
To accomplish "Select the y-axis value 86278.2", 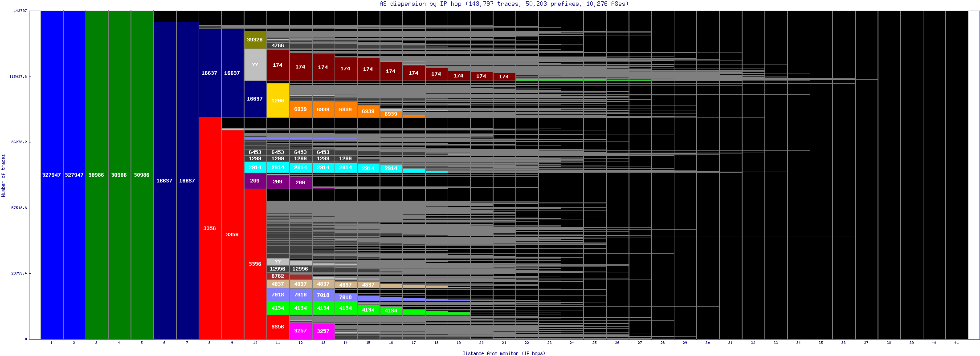I will click(x=19, y=142).
